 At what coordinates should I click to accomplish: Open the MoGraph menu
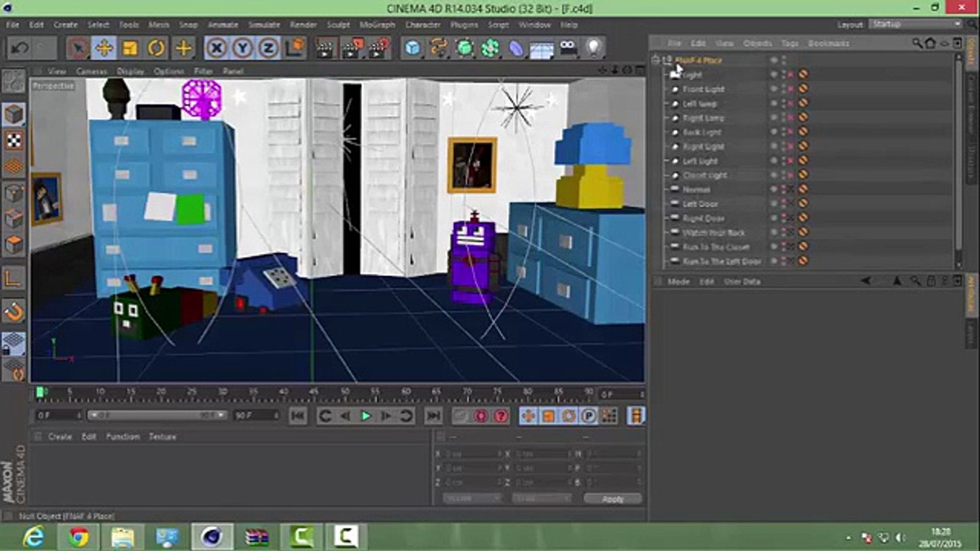click(x=377, y=25)
